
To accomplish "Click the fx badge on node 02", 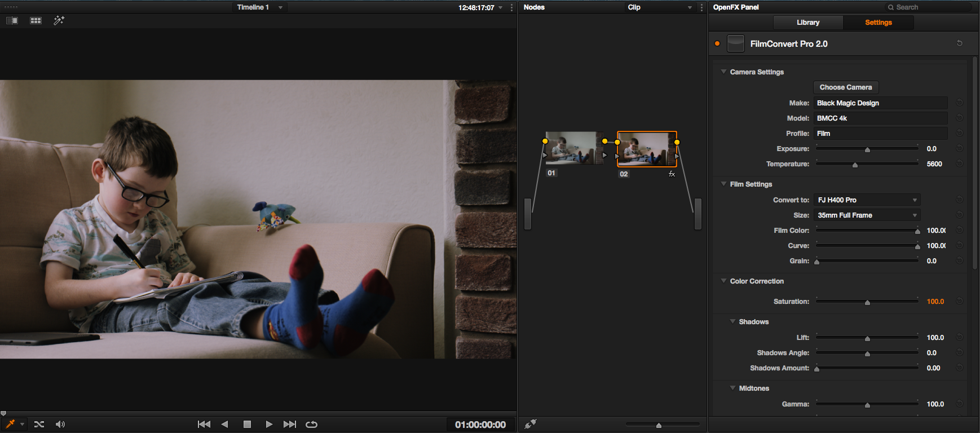I will click(x=672, y=174).
